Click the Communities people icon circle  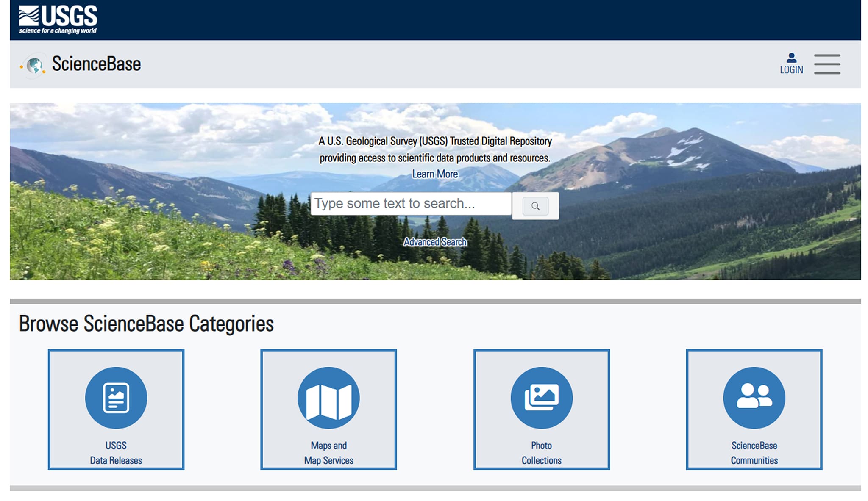point(754,398)
